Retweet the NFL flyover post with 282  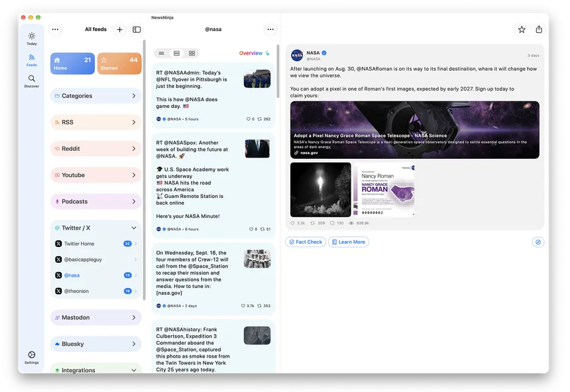point(264,119)
